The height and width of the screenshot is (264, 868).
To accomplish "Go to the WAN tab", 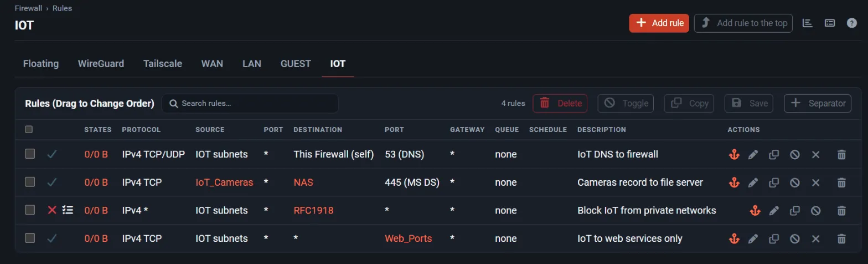I will click(212, 63).
